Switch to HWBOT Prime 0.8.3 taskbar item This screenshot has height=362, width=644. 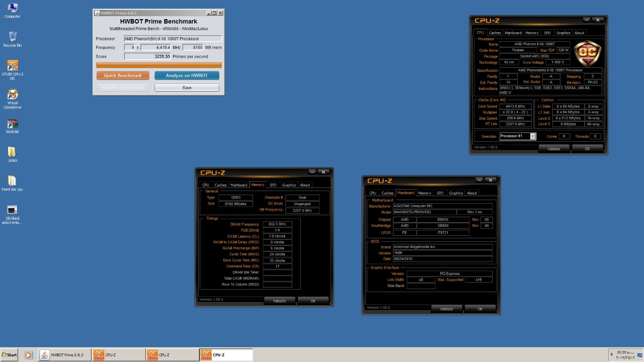[x=64, y=355]
